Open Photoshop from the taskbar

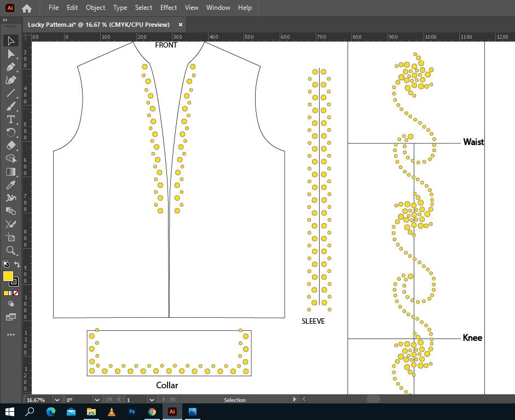click(132, 412)
